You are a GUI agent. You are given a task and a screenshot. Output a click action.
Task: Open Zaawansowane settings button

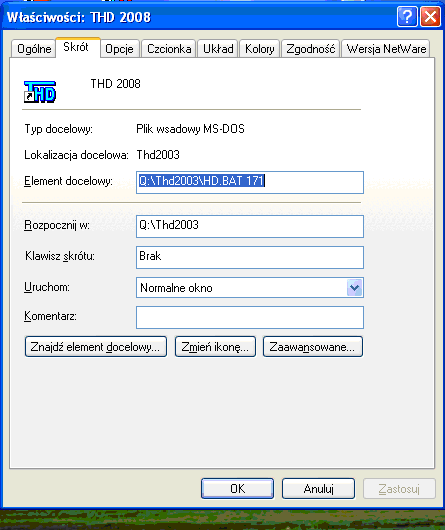pyautogui.click(x=313, y=346)
